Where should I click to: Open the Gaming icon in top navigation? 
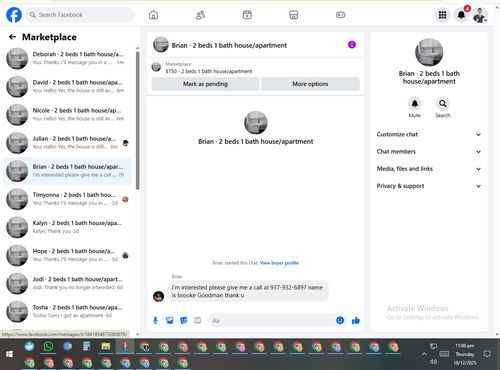tap(340, 15)
